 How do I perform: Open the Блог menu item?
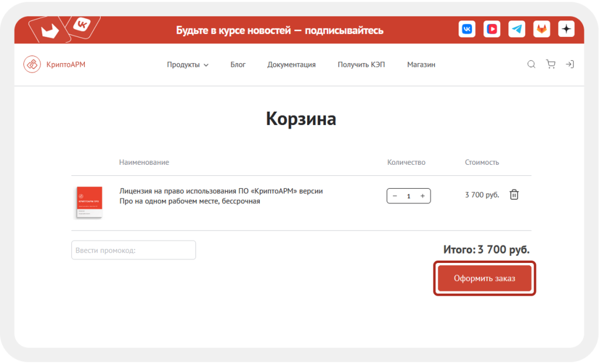237,64
